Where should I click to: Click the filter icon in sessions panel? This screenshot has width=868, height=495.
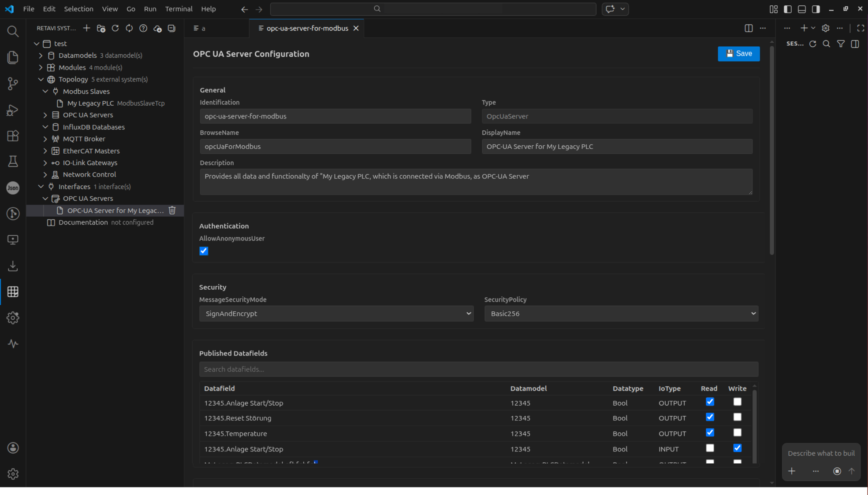841,44
